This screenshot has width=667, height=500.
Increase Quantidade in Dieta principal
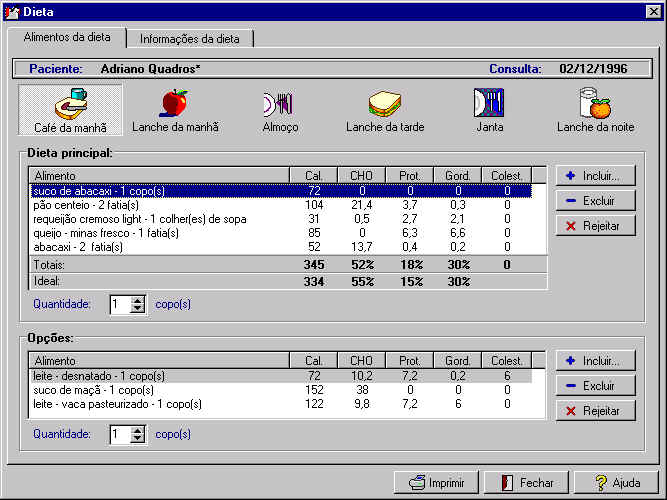coord(138,300)
